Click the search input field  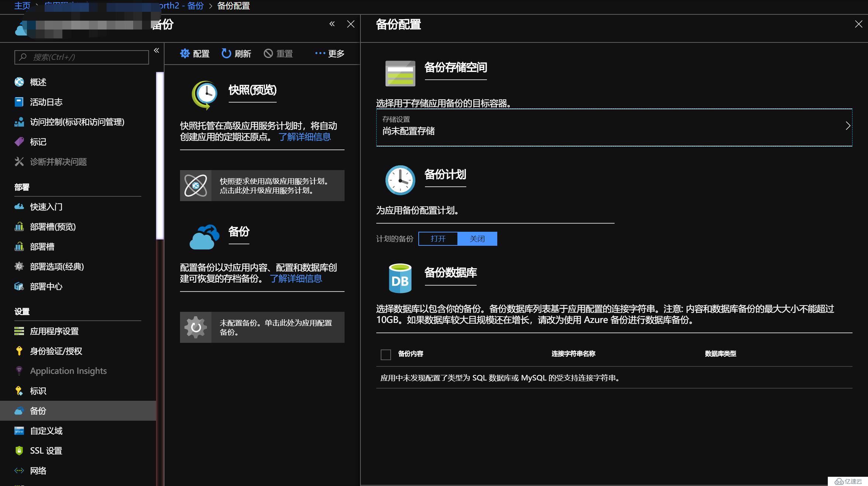[x=80, y=57]
